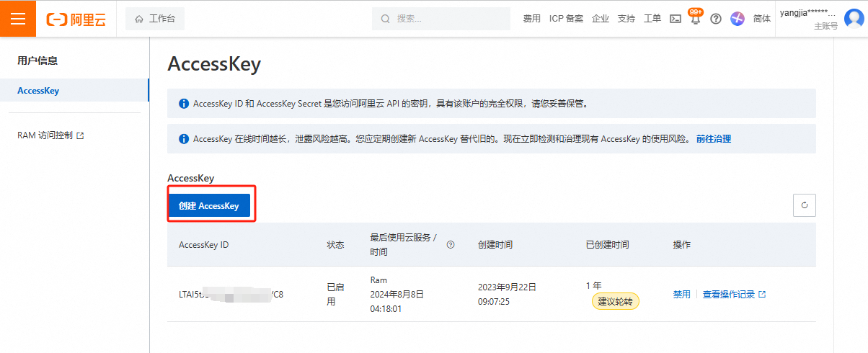This screenshot has height=353, width=868.
Task: Click info icon on second notice banner
Action: 184,138
